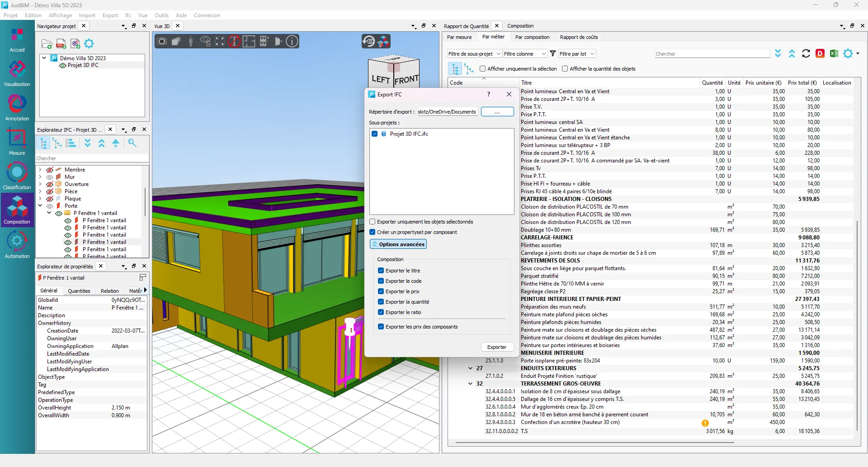Click the refresh icon in quantity report
The height and width of the screenshot is (467, 868).
[x=806, y=54]
